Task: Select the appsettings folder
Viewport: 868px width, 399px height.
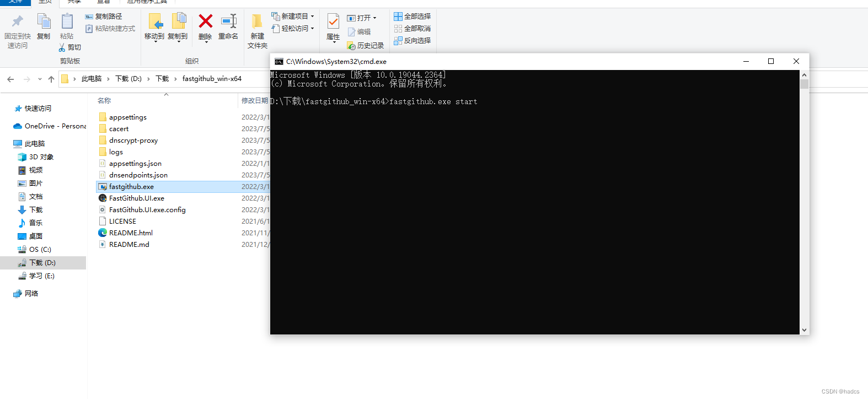Action: click(x=122, y=117)
